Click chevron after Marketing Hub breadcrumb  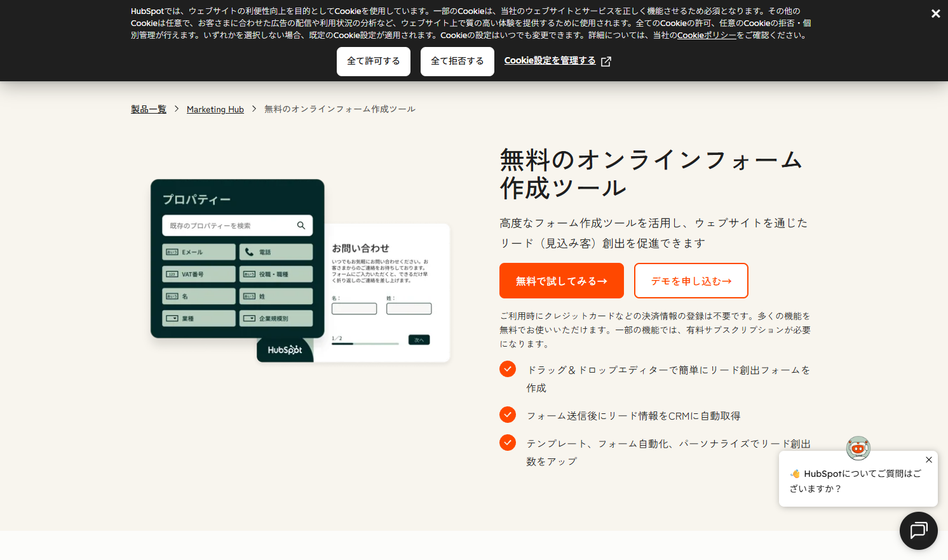tap(254, 109)
